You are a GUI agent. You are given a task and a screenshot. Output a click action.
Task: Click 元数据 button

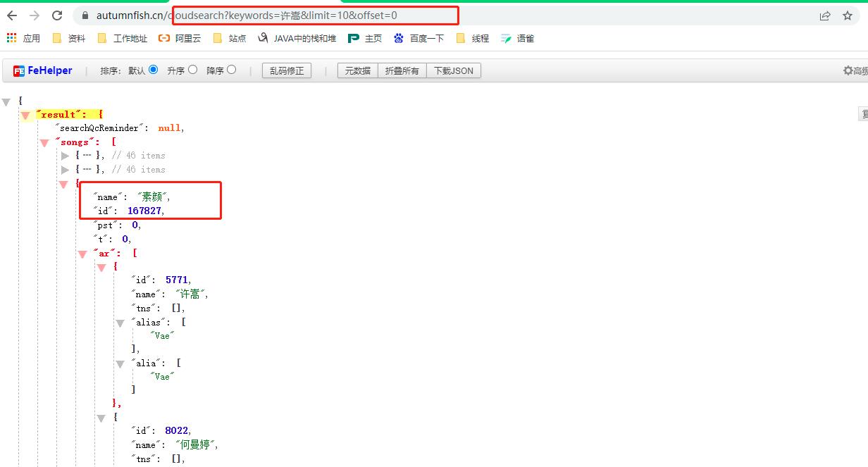pos(358,70)
